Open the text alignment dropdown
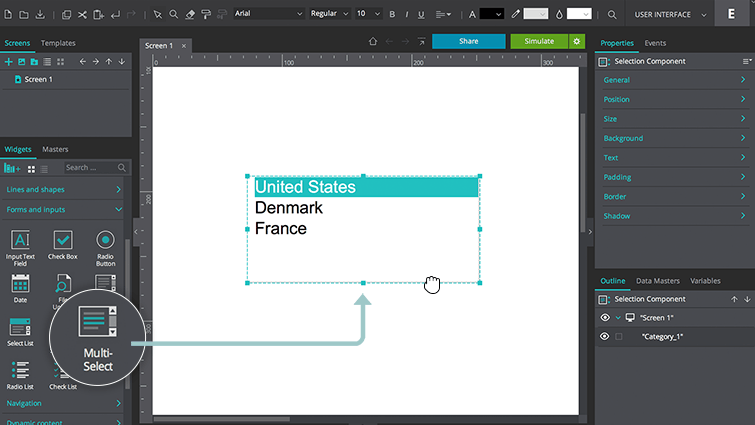The width and height of the screenshot is (755, 425). pyautogui.click(x=443, y=14)
